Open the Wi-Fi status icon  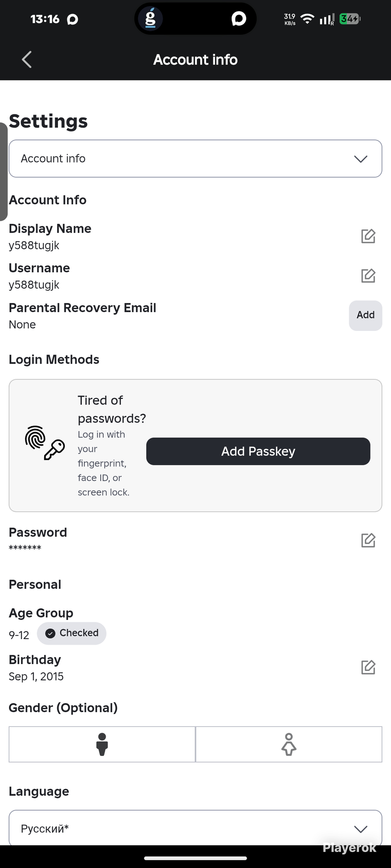(308, 19)
